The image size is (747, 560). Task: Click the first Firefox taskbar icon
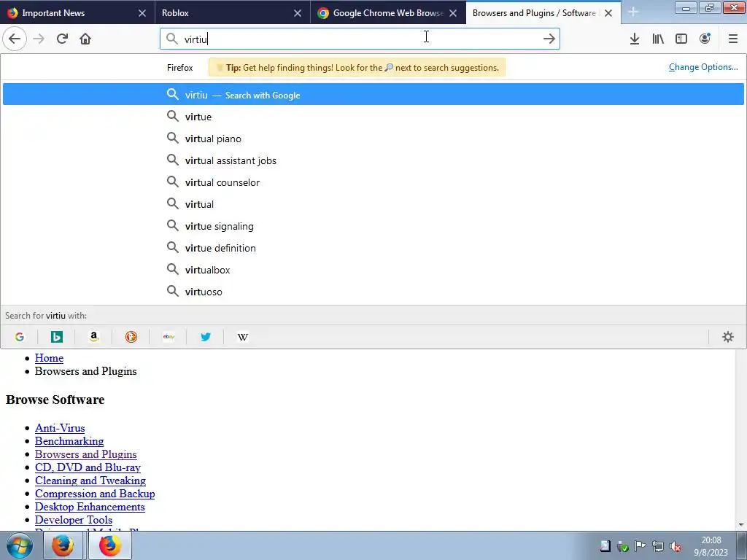tap(63, 545)
